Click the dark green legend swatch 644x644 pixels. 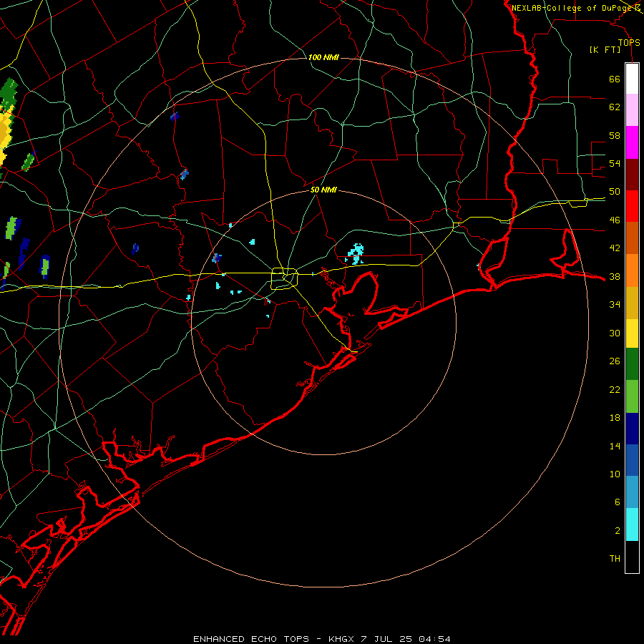632,364
